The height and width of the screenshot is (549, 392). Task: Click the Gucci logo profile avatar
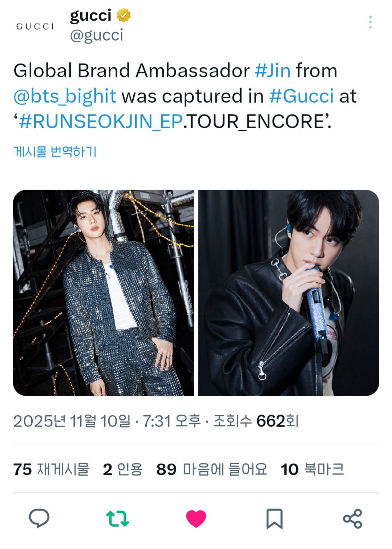[x=35, y=26]
